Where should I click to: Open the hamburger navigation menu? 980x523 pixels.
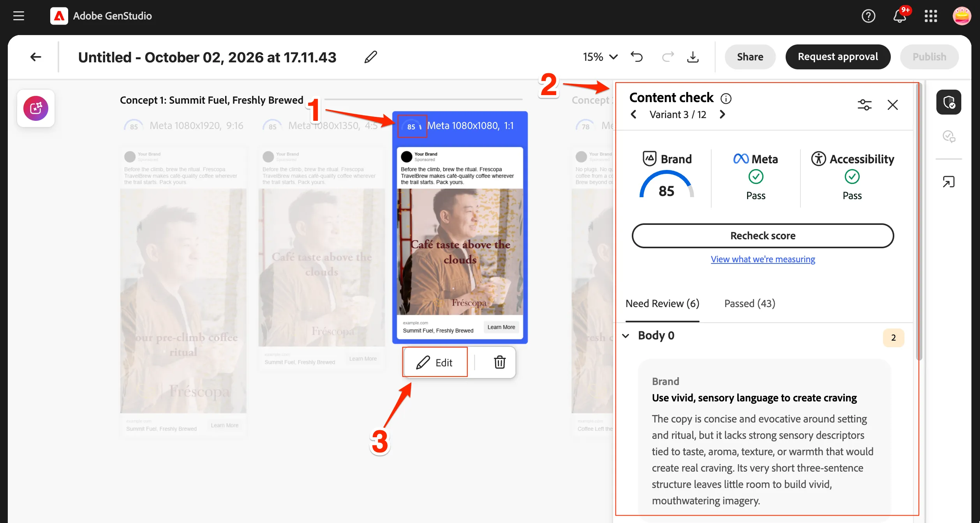point(19,16)
